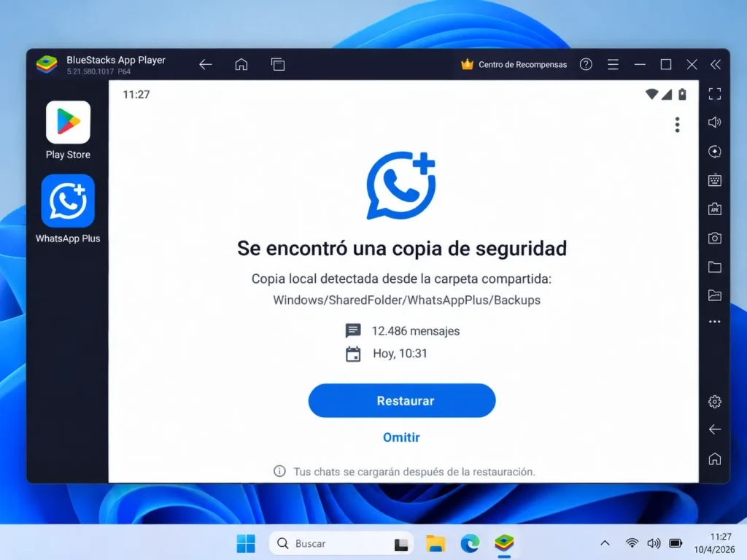Click the info icon beside restoration note
747x560 pixels.
[x=279, y=471]
